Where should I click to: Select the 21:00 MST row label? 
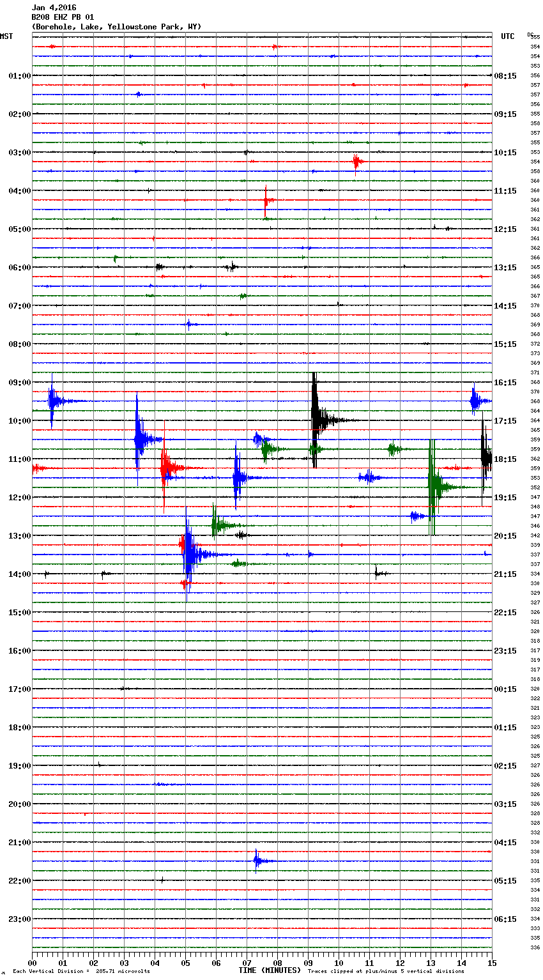click(20, 843)
